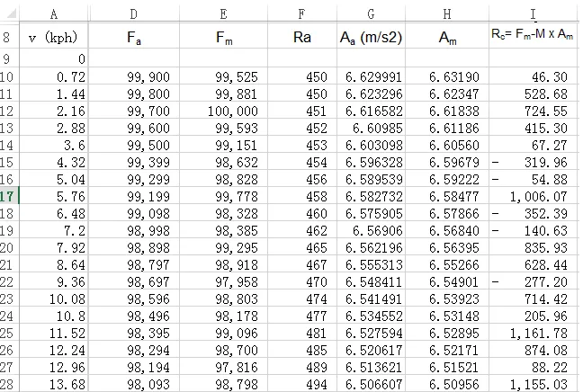This screenshot has width=583, height=392.
Task: Click the cell showing 1,155.03
Action: click(534, 384)
